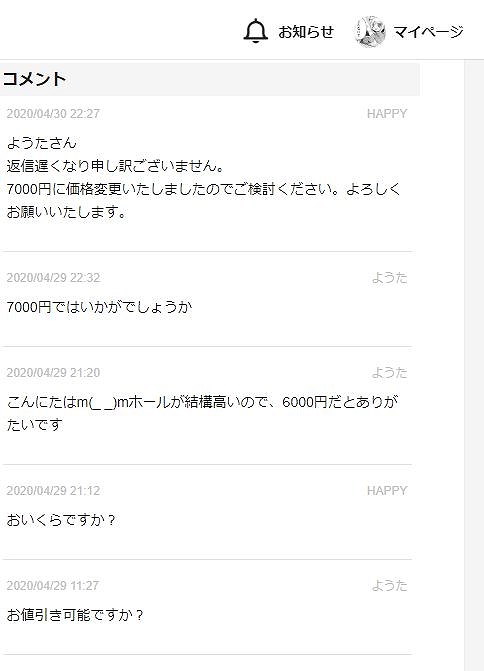This screenshot has width=484, height=671.
Task: Select the comment お値引き可能ですか？
Action: [75, 615]
